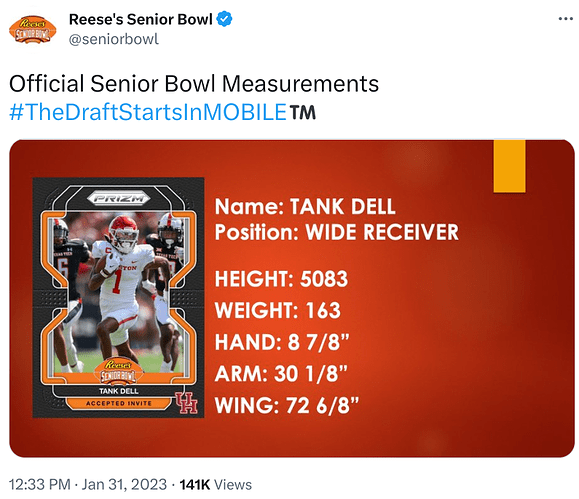Click the 141K Views count
579x499 pixels.
tap(216, 484)
